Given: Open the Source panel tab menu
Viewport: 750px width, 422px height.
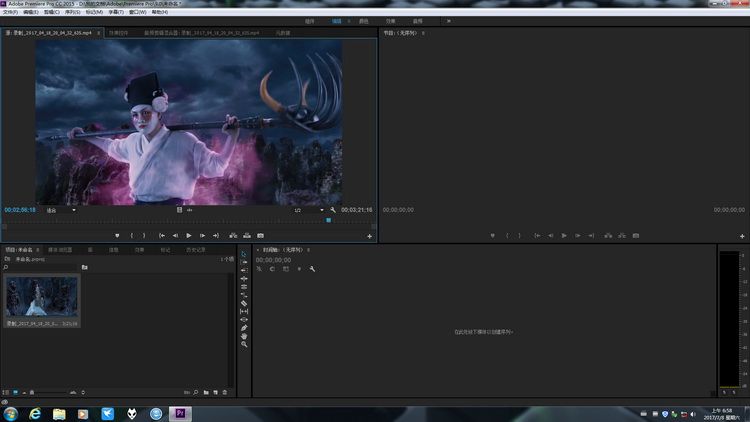Looking at the screenshot, I should tap(99, 33).
